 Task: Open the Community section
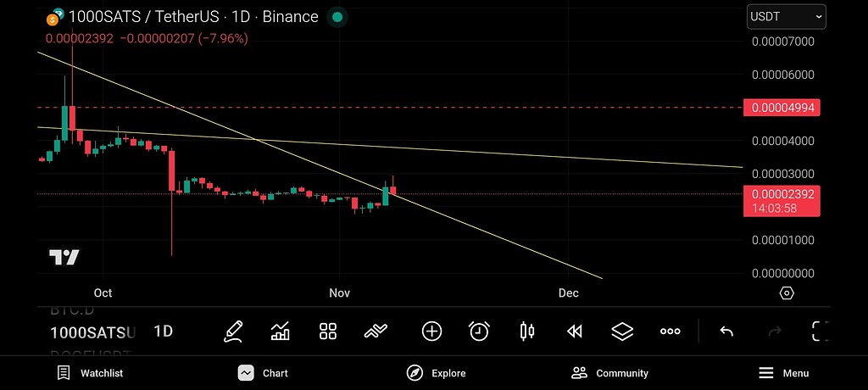click(x=609, y=373)
